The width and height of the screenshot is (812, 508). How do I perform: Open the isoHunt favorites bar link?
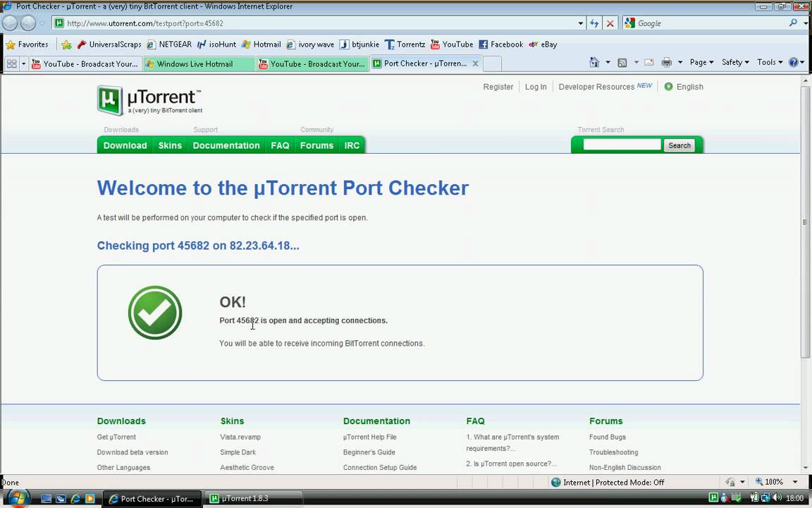point(216,44)
